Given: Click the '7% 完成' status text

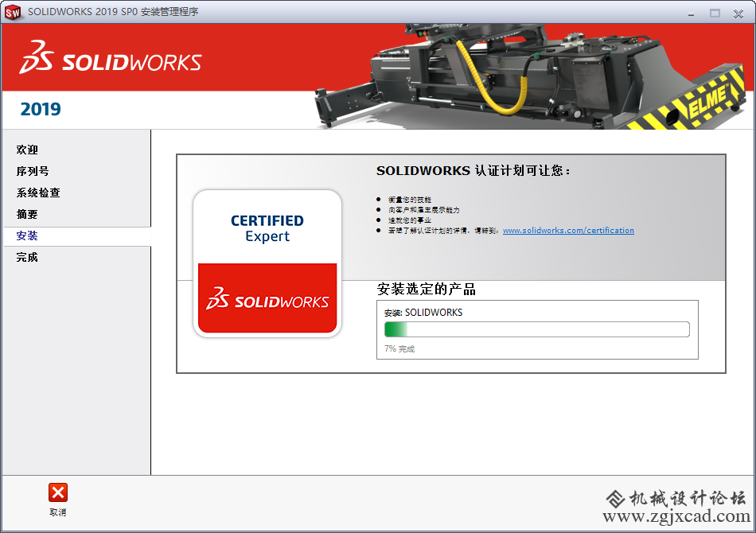Looking at the screenshot, I should [399, 349].
